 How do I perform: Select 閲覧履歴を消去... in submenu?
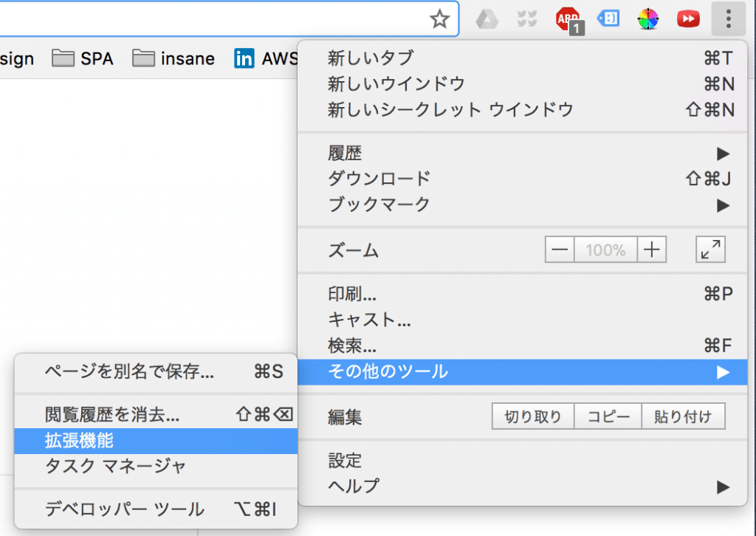(x=156, y=414)
